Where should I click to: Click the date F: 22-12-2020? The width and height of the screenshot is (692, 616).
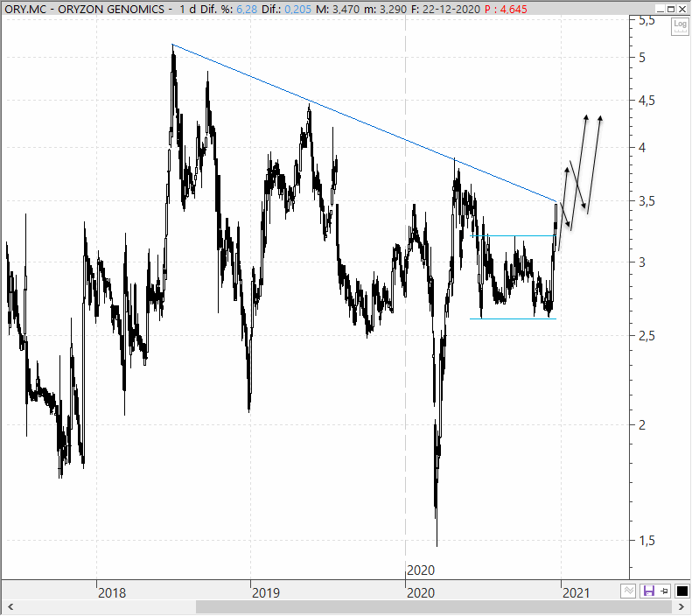point(445,9)
